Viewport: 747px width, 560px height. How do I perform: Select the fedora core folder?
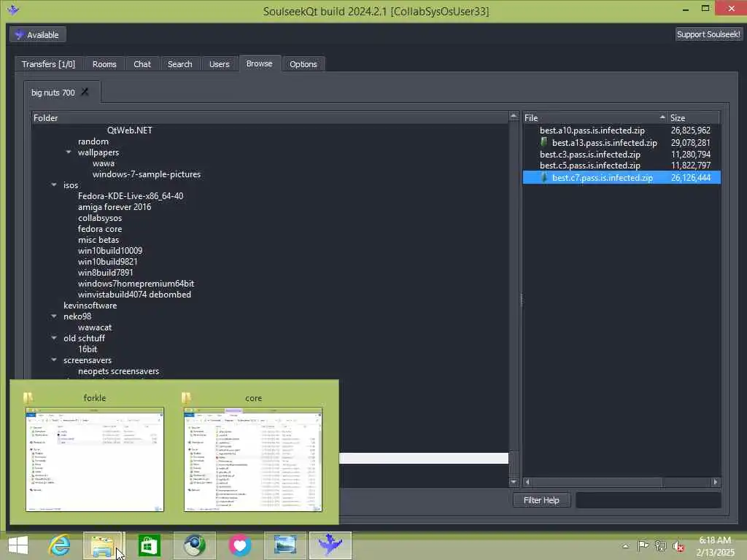[100, 228]
